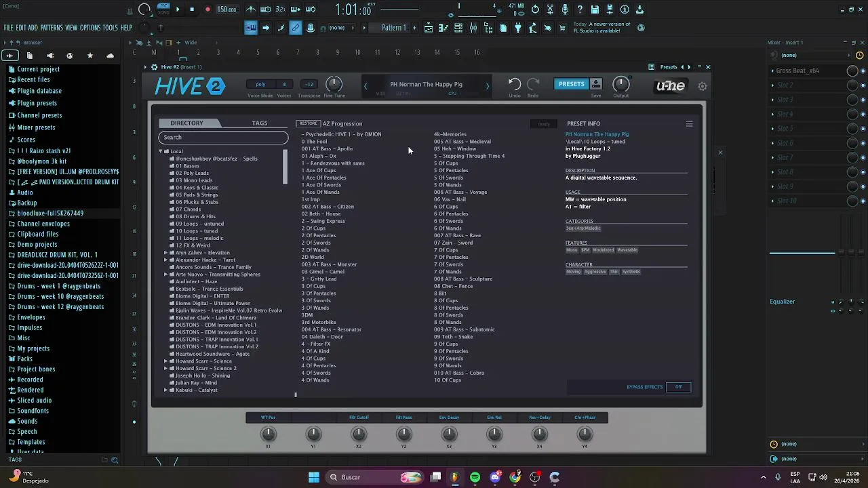The width and height of the screenshot is (868, 488).
Task: Expand the Alexander Hacke - Tarot folder
Action: (165, 260)
